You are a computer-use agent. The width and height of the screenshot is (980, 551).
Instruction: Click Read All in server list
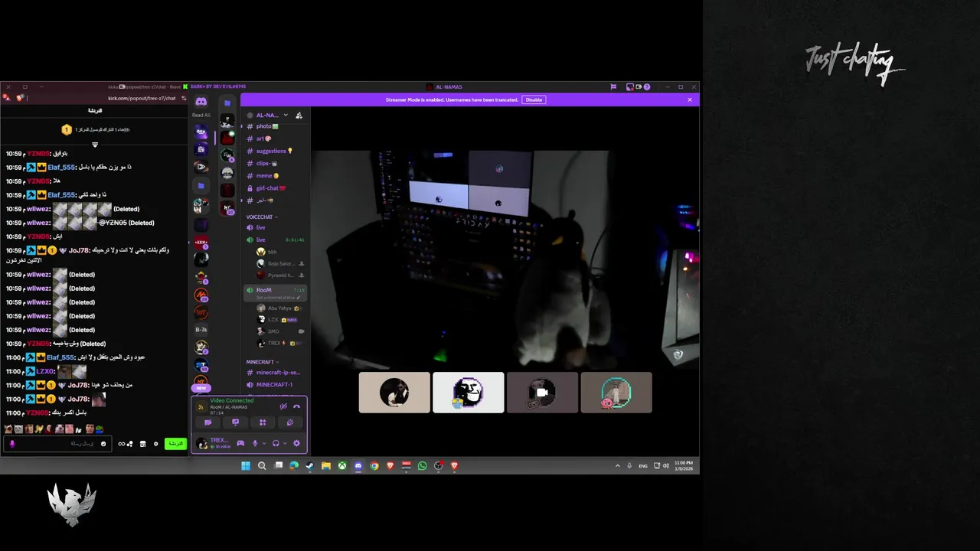click(x=201, y=115)
